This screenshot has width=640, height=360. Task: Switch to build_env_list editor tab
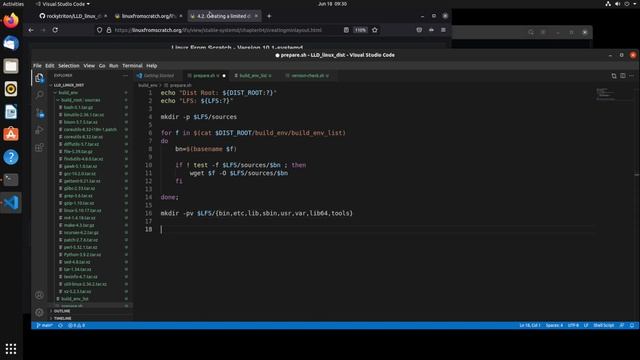pos(253,76)
